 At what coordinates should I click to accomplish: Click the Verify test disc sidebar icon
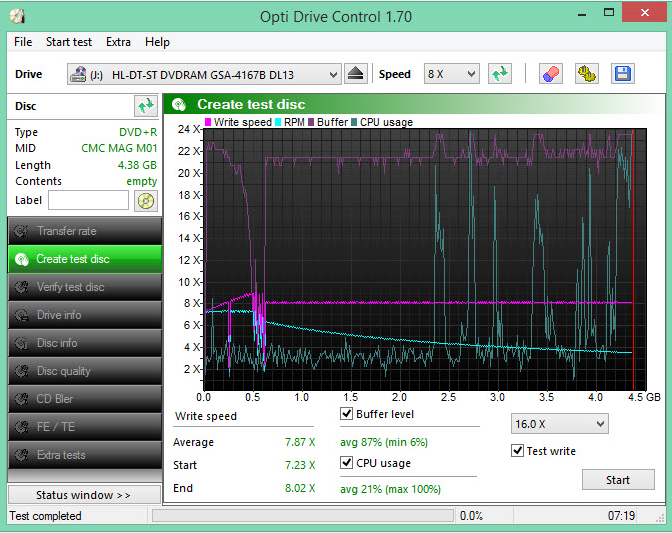click(x=21, y=287)
